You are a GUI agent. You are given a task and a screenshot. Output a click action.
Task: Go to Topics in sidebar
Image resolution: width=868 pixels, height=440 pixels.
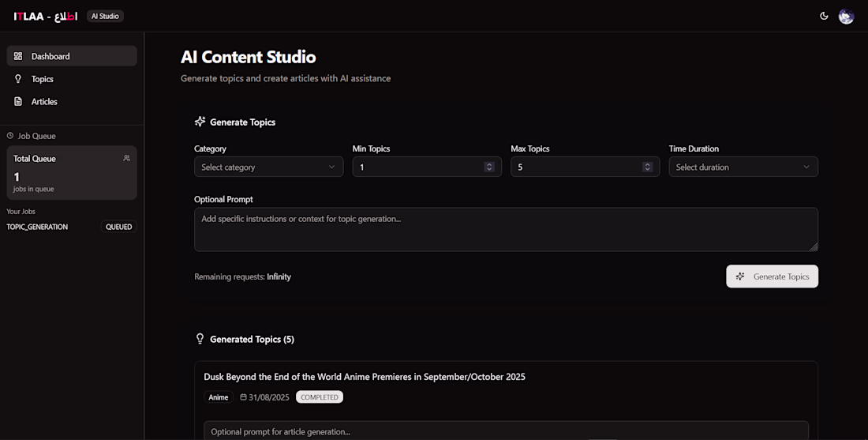[42, 79]
